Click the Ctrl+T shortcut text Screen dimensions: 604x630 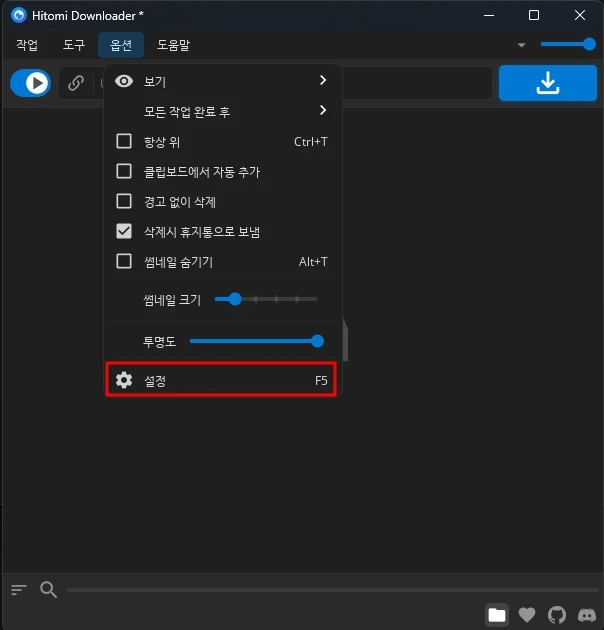pos(311,142)
